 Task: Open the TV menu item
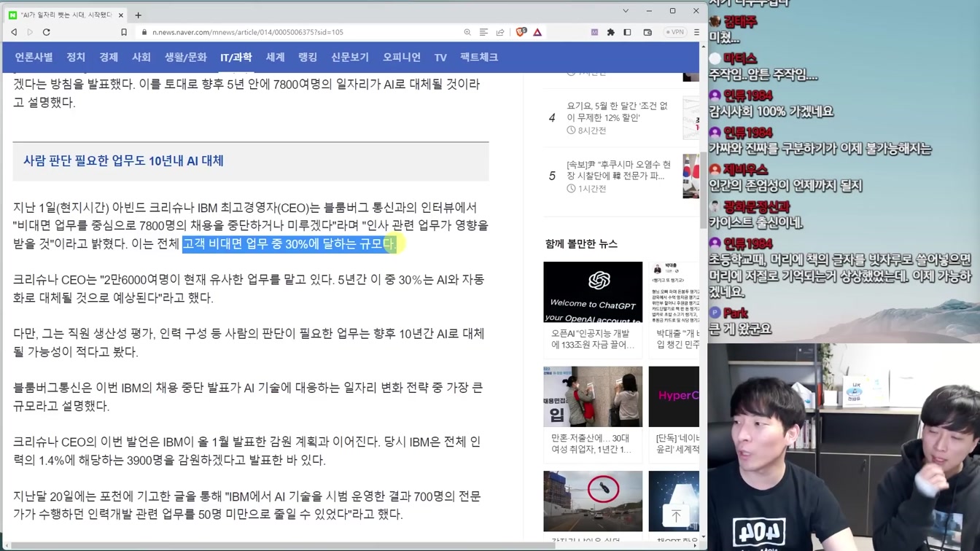point(440,57)
